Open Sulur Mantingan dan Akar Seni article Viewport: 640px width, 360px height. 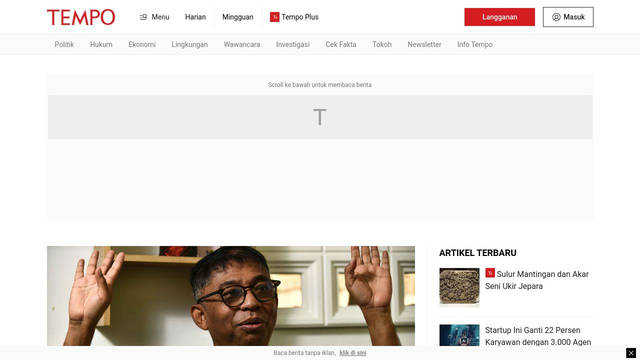537,280
